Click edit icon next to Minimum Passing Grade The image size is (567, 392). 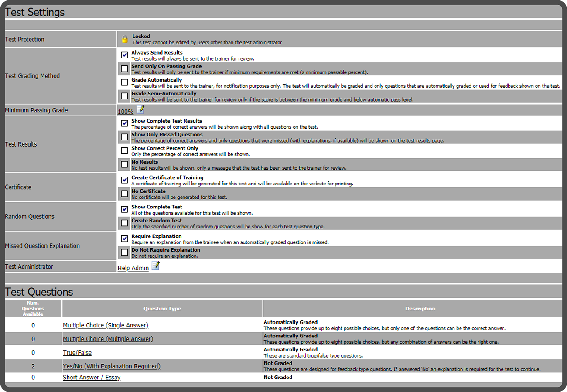click(x=140, y=109)
